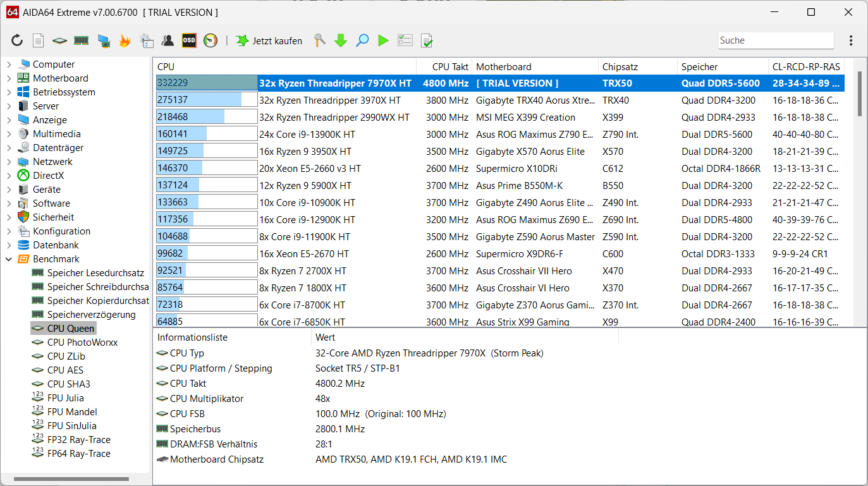
Task: Open FPU Mandel benchmark
Action: click(x=72, y=412)
